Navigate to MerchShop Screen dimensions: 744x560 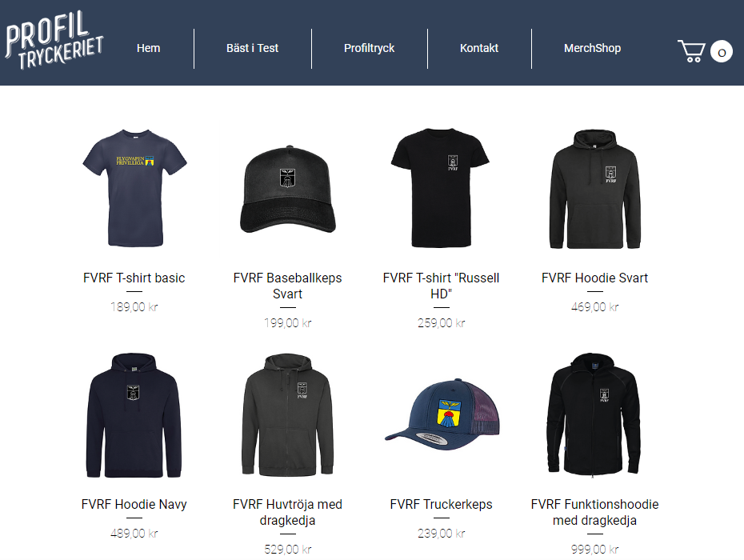pos(592,48)
